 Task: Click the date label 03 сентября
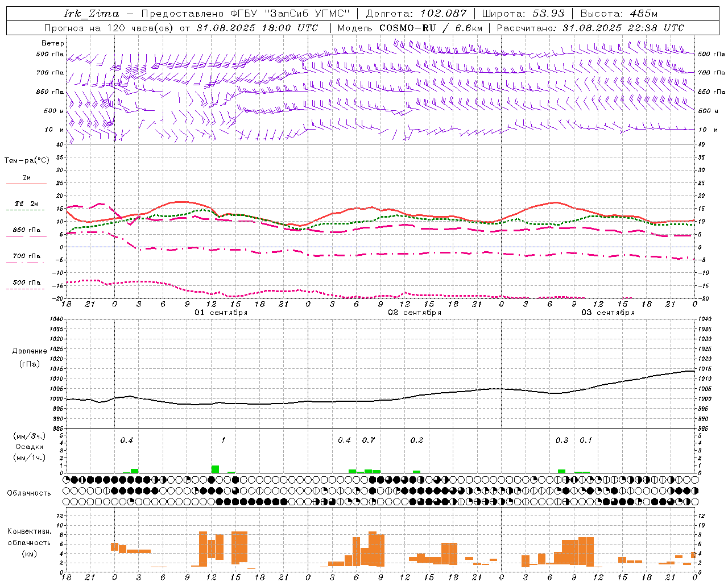point(608,313)
